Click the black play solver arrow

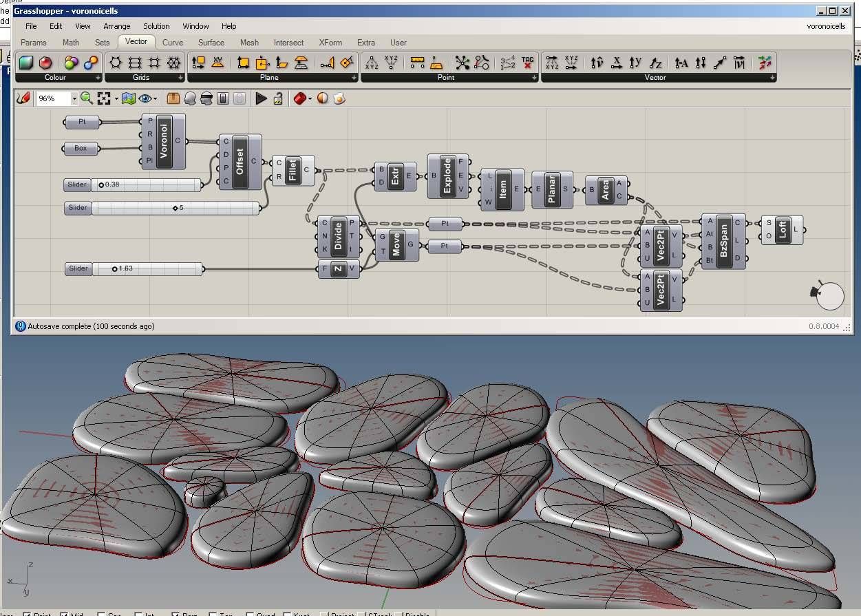pos(261,98)
